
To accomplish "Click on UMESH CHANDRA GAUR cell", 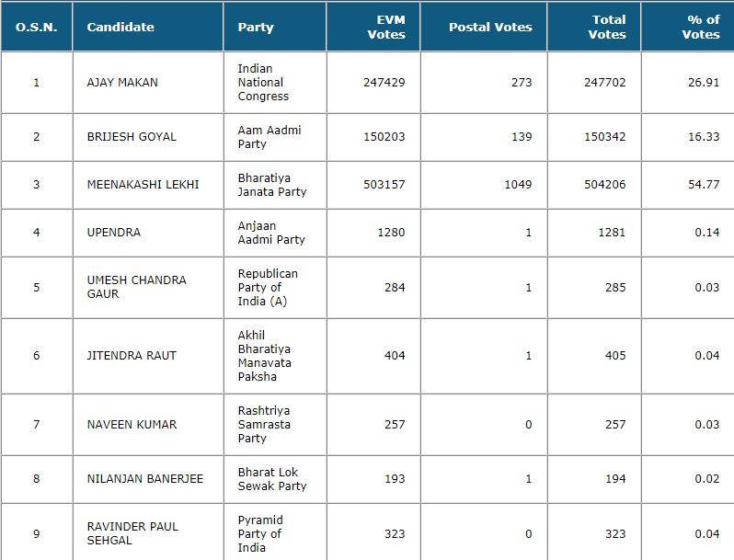I will (136, 287).
